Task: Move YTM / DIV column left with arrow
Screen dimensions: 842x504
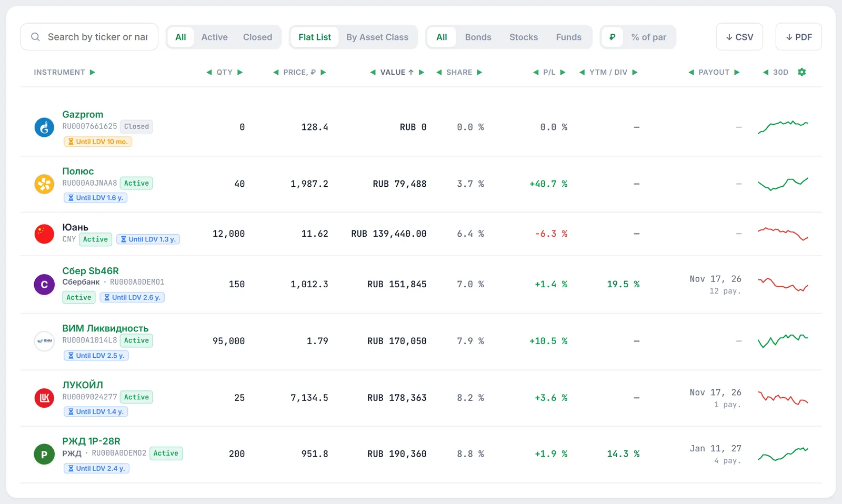Action: pyautogui.click(x=582, y=72)
